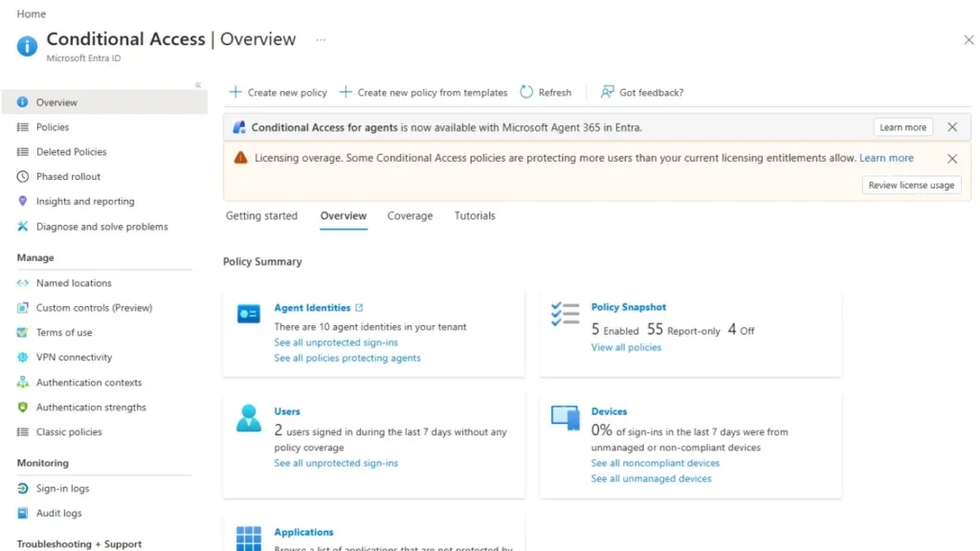The width and height of the screenshot is (980, 551).
Task: Dismiss the Licensing overage warning banner
Action: tap(952, 159)
